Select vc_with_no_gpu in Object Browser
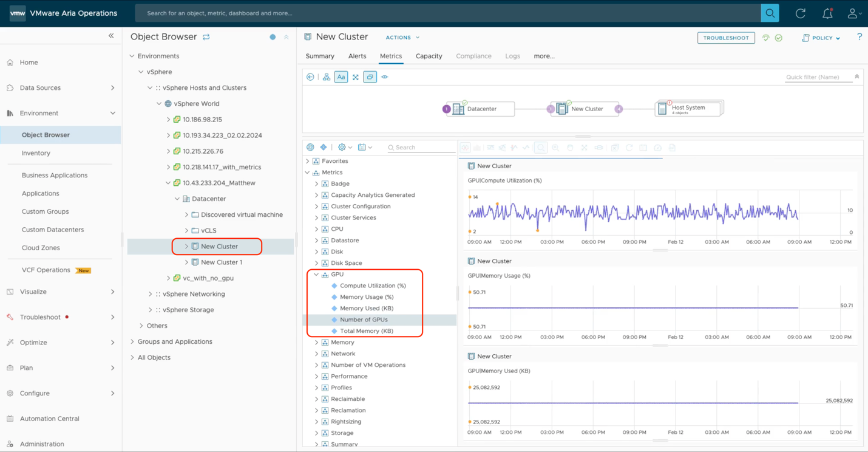The height and width of the screenshot is (452, 868). [208, 278]
